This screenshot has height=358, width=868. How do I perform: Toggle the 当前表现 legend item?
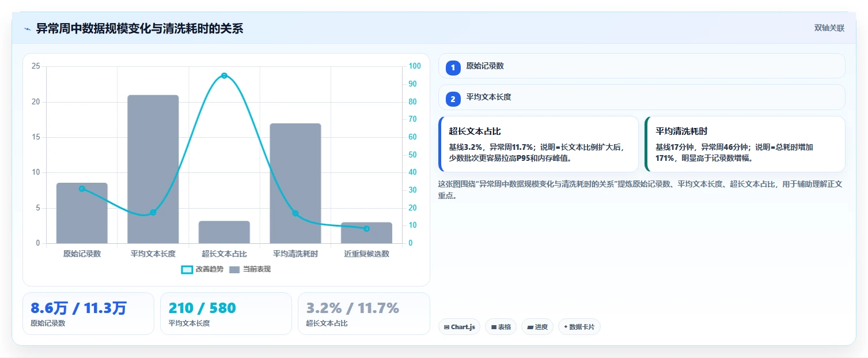click(249, 269)
